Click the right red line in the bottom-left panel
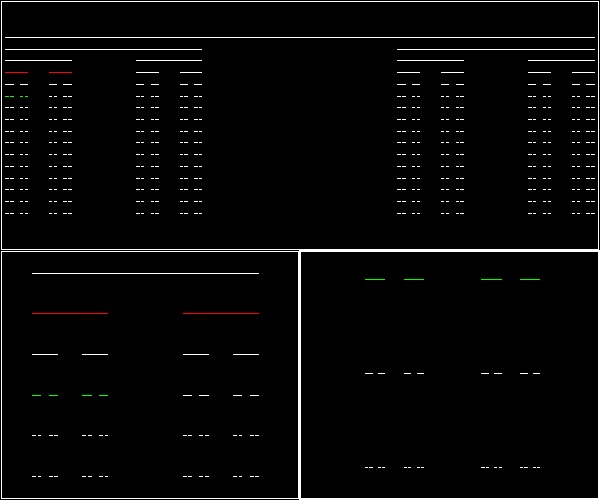 click(x=221, y=313)
